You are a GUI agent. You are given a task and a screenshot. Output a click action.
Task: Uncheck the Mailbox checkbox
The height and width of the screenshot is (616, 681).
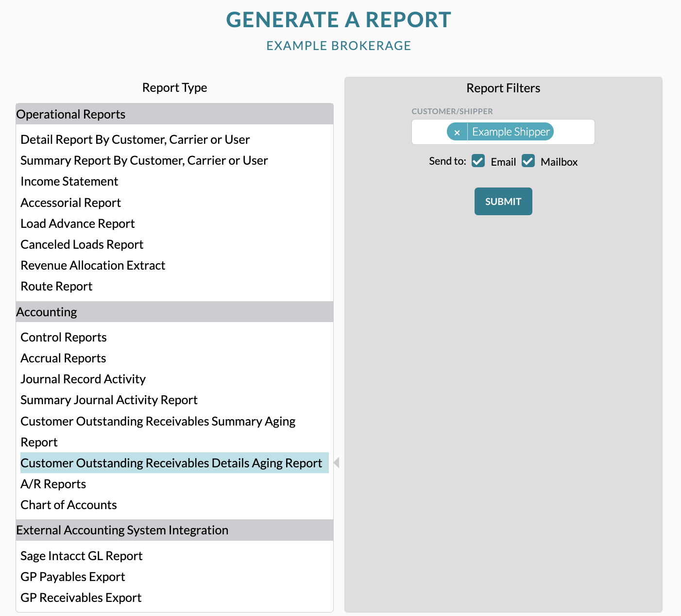coord(528,161)
